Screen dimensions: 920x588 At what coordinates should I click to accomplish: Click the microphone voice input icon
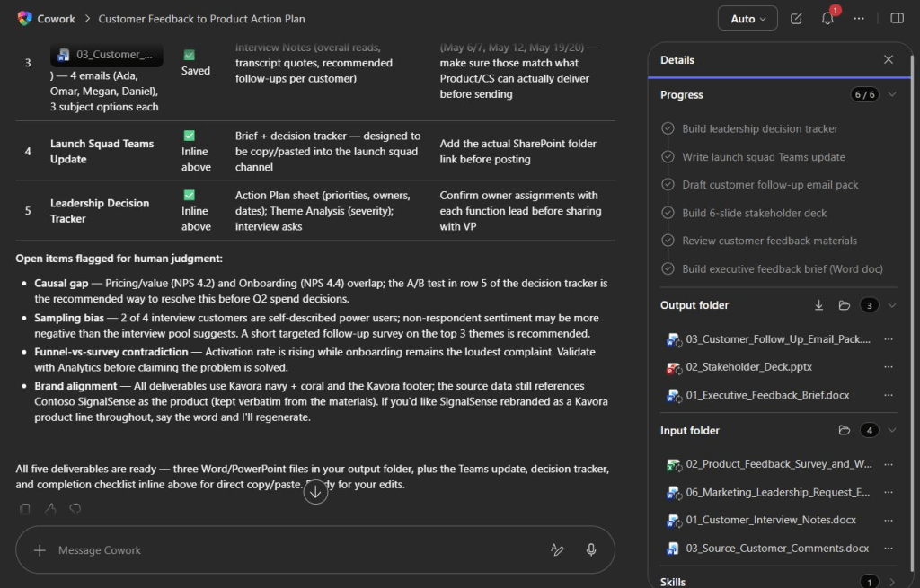tap(591, 550)
